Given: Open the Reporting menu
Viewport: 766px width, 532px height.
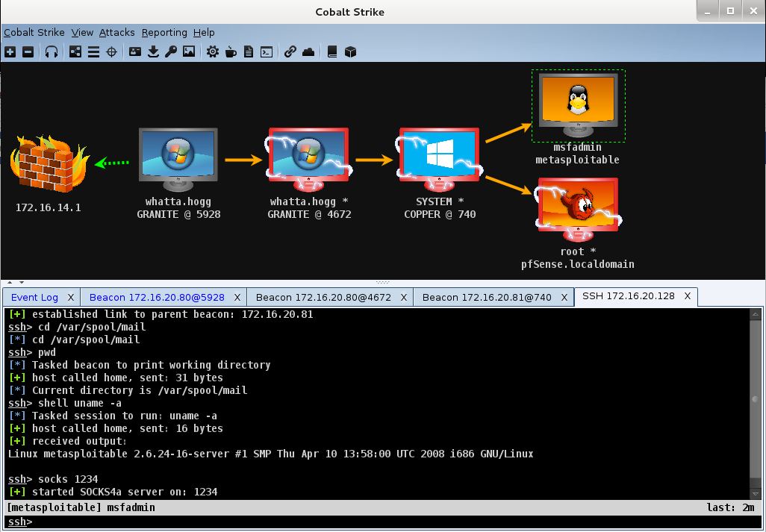Looking at the screenshot, I should [164, 32].
